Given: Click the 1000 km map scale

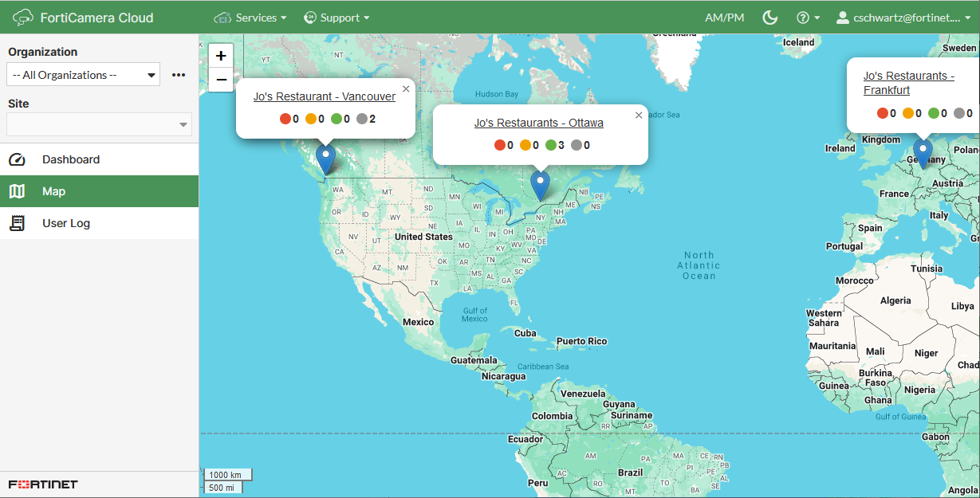Looking at the screenshot, I should (x=226, y=475).
